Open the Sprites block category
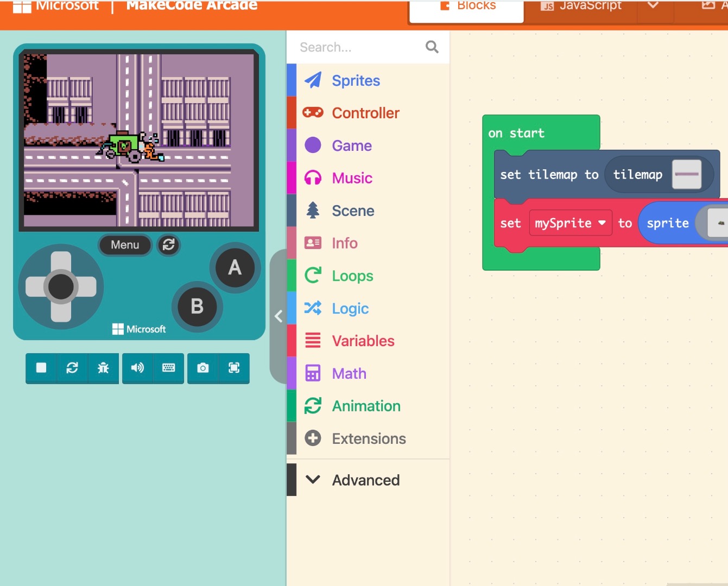Viewport: 728px width, 586px height. 356,80
